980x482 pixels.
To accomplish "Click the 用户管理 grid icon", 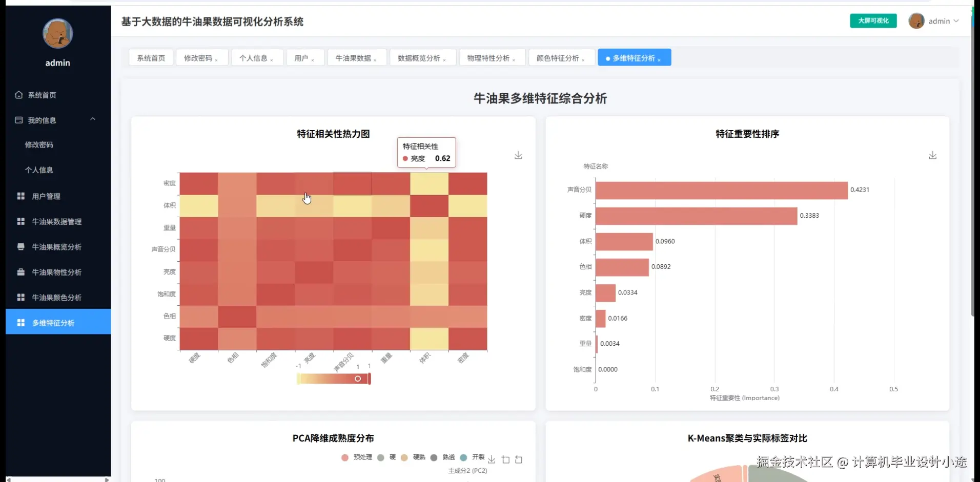I will pyautogui.click(x=21, y=196).
